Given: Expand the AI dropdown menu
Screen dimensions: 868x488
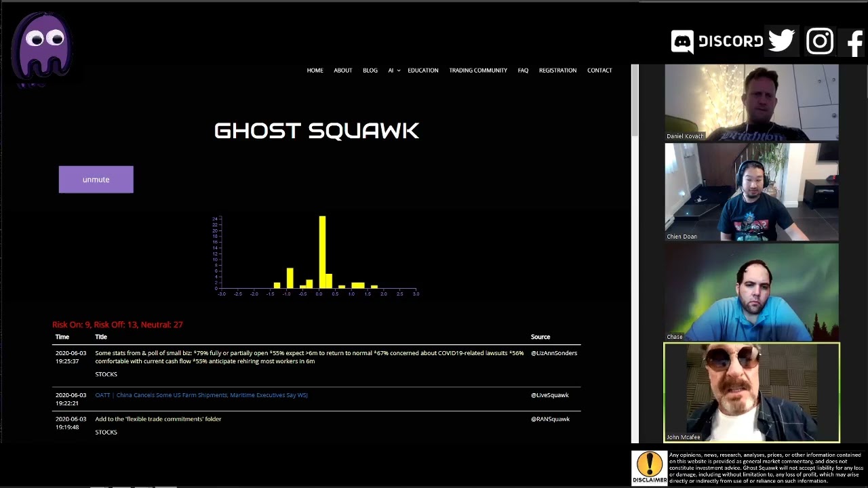Looking at the screenshot, I should 394,70.
